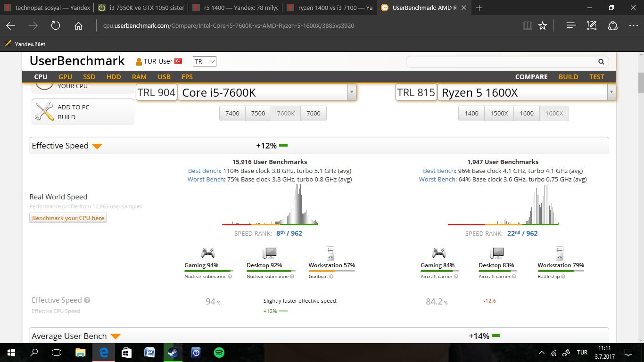
Task: Go to the Home page icon
Action: tap(79, 25)
